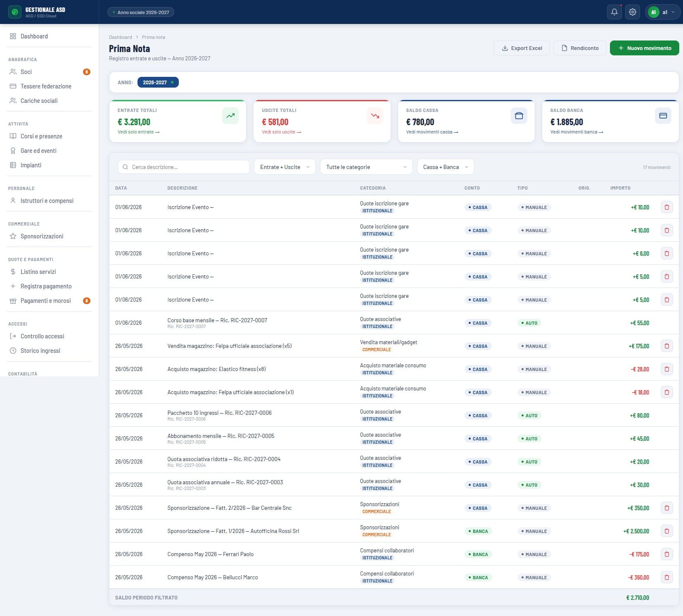This screenshot has height=616, width=683.
Task: Open Cariche sociali in the sidebar
Action: coord(50,100)
